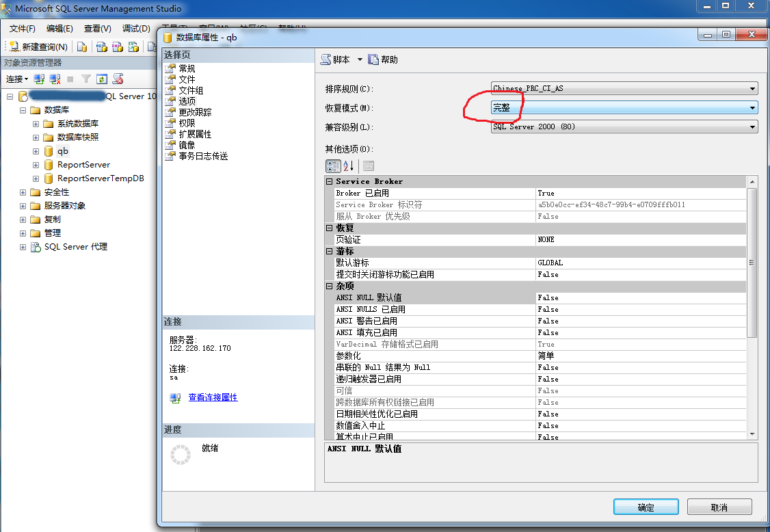Open a new Analysis Services MDX query
Screen dimensions: 770x532
point(102,46)
